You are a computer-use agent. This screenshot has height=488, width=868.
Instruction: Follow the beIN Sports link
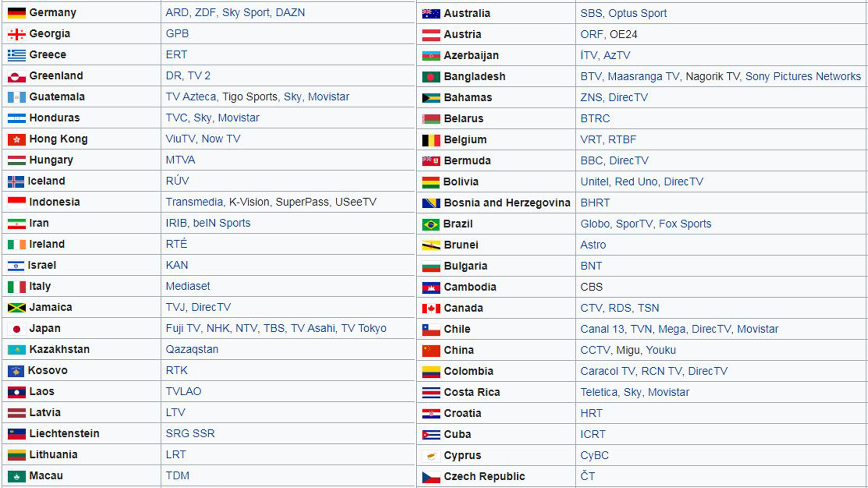tap(222, 223)
